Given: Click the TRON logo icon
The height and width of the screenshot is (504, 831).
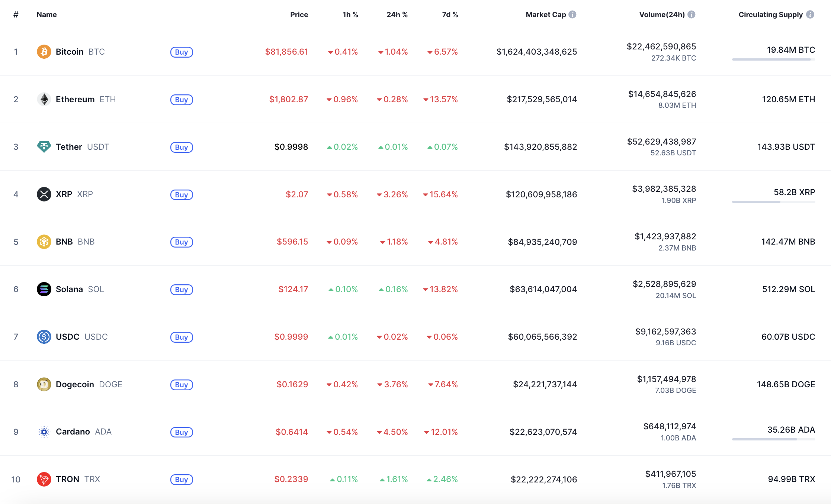Looking at the screenshot, I should [44, 479].
